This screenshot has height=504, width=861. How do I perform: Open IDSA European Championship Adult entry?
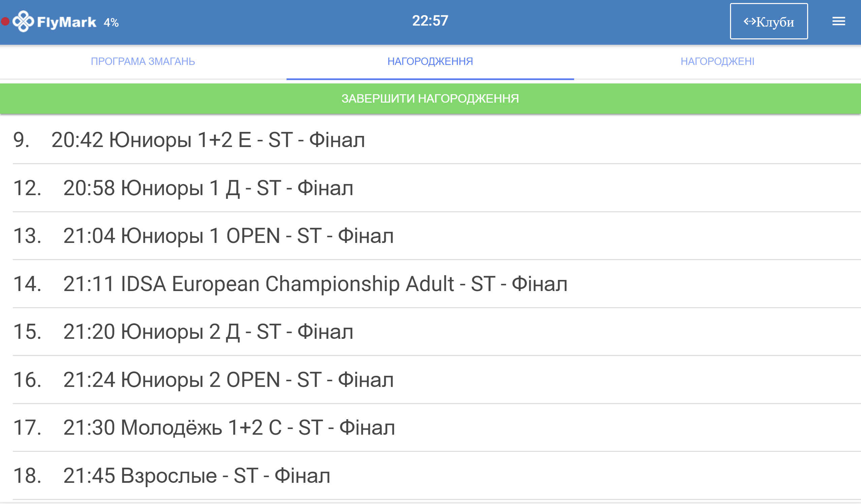315,284
